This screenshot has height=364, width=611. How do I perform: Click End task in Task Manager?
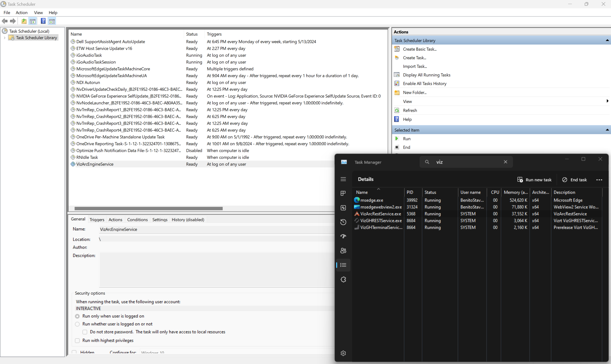575,180
